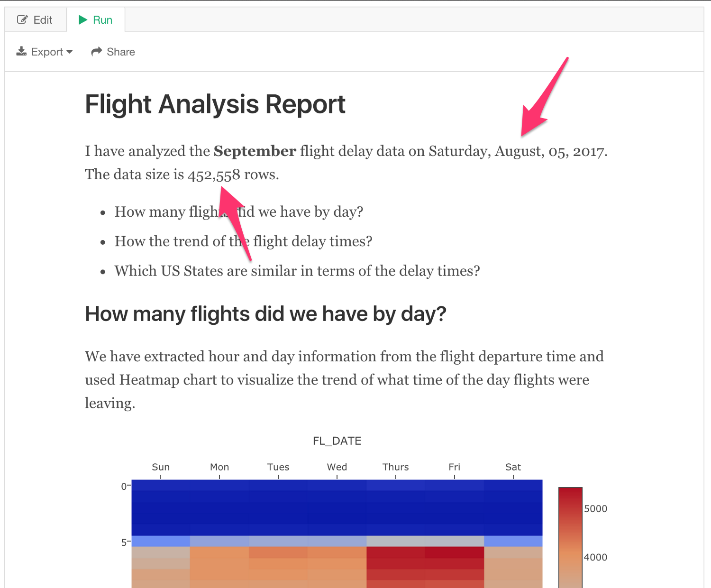Click the Flight Analysis Report title
This screenshot has height=588, width=711.
tap(215, 104)
